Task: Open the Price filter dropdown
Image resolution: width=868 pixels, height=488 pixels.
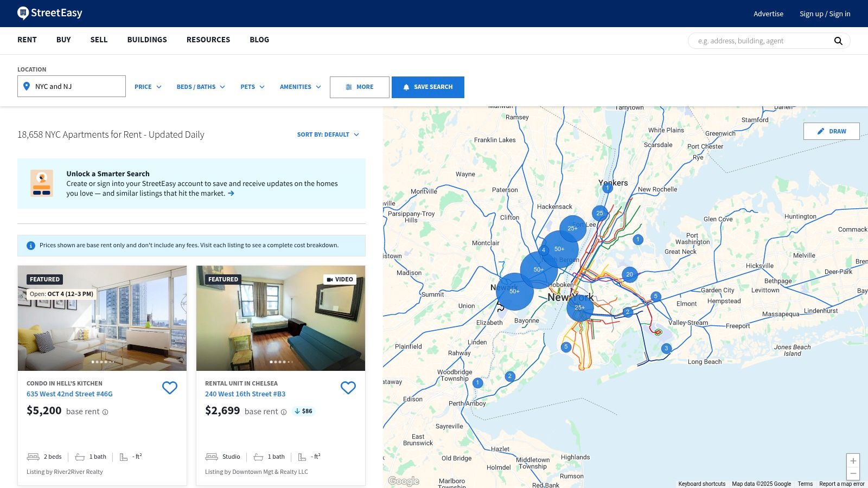Action: (x=148, y=87)
